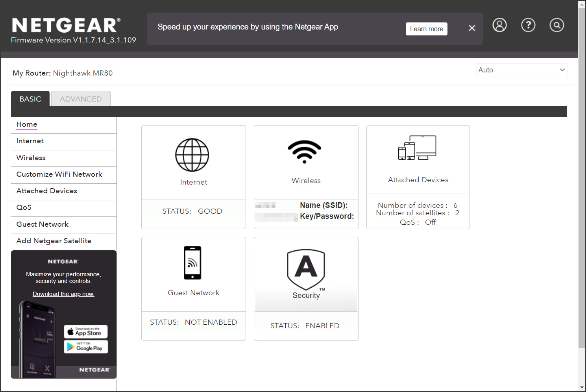Open Add Netgear Satellite menu item
Screen dimensions: 586x392
(54, 241)
